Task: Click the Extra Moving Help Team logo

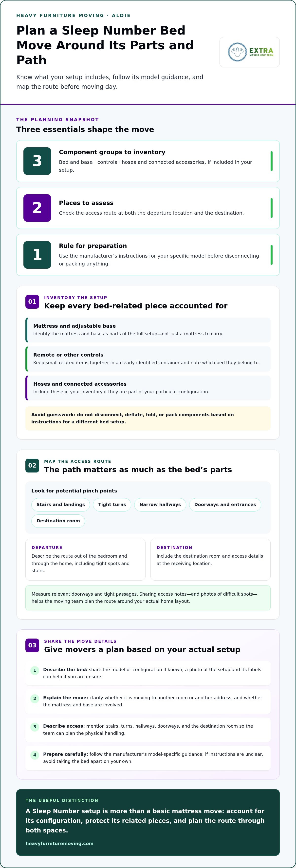Action: (250, 52)
